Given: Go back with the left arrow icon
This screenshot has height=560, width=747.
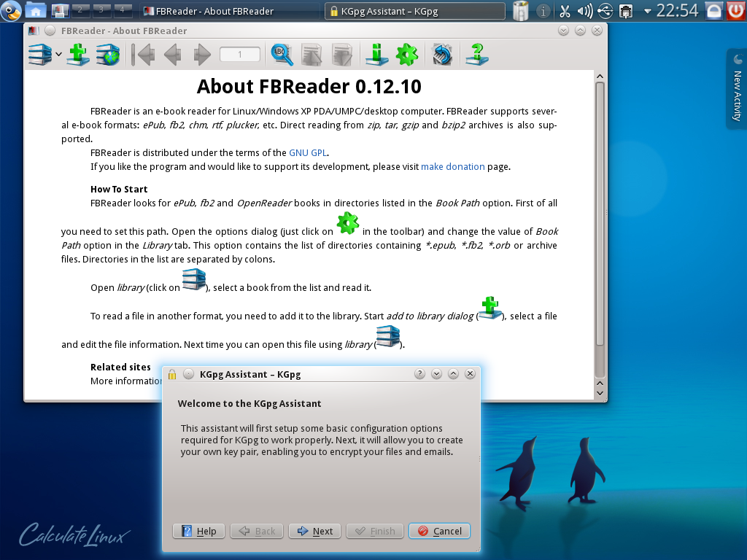Looking at the screenshot, I should coord(172,54).
